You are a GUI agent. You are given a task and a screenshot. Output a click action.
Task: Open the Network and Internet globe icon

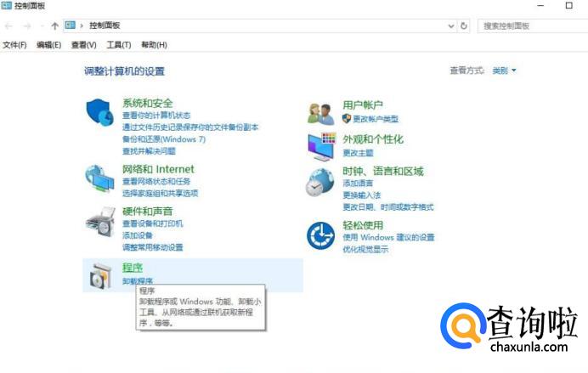point(99,178)
